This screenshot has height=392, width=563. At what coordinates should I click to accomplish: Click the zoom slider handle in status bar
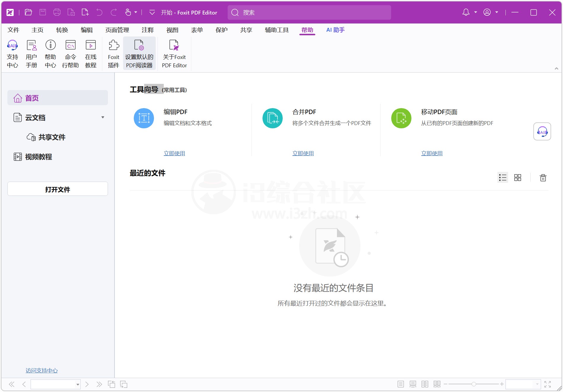(x=474, y=384)
